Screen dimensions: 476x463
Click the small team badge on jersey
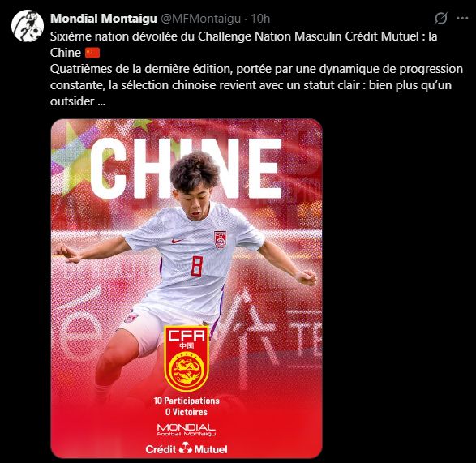coord(220,240)
